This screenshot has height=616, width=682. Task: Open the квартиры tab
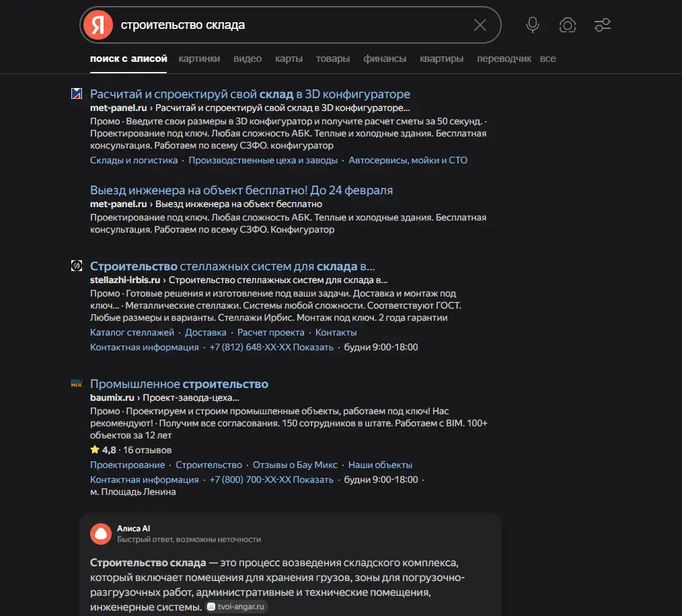pos(441,59)
